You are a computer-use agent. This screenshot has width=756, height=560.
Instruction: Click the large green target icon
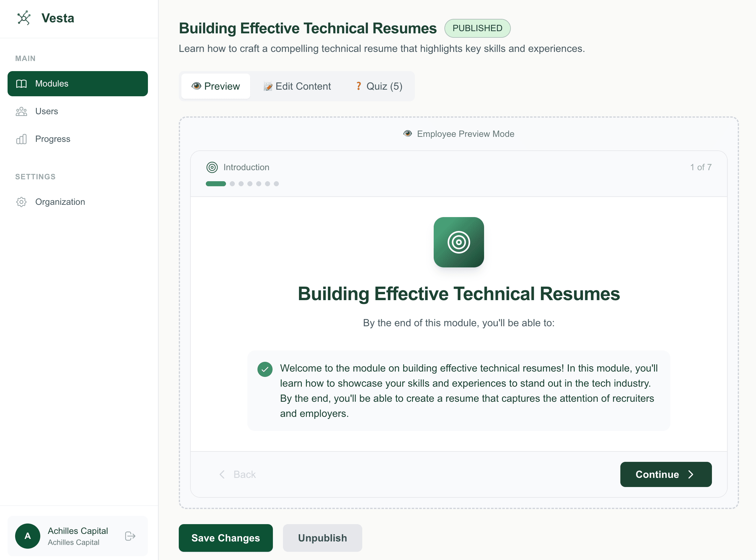[x=459, y=242]
